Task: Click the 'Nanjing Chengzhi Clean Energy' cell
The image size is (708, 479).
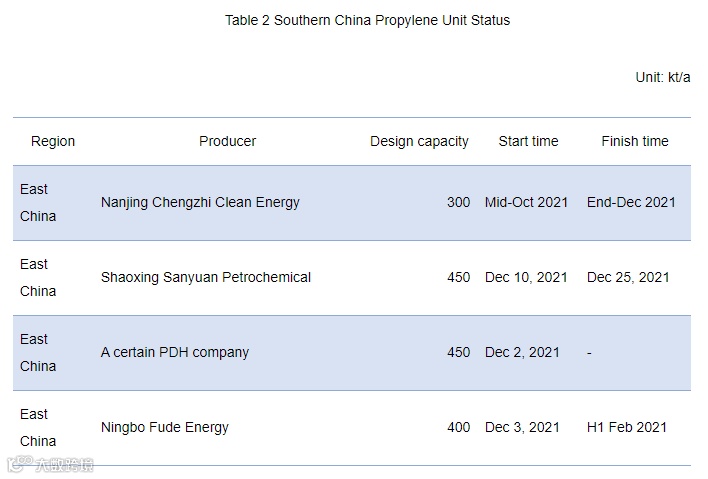Action: (x=200, y=202)
